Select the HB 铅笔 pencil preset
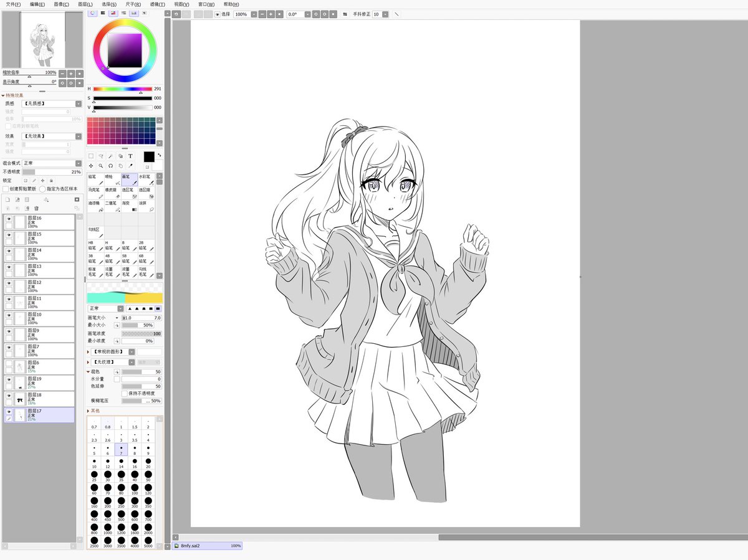 pyautogui.click(x=95, y=245)
